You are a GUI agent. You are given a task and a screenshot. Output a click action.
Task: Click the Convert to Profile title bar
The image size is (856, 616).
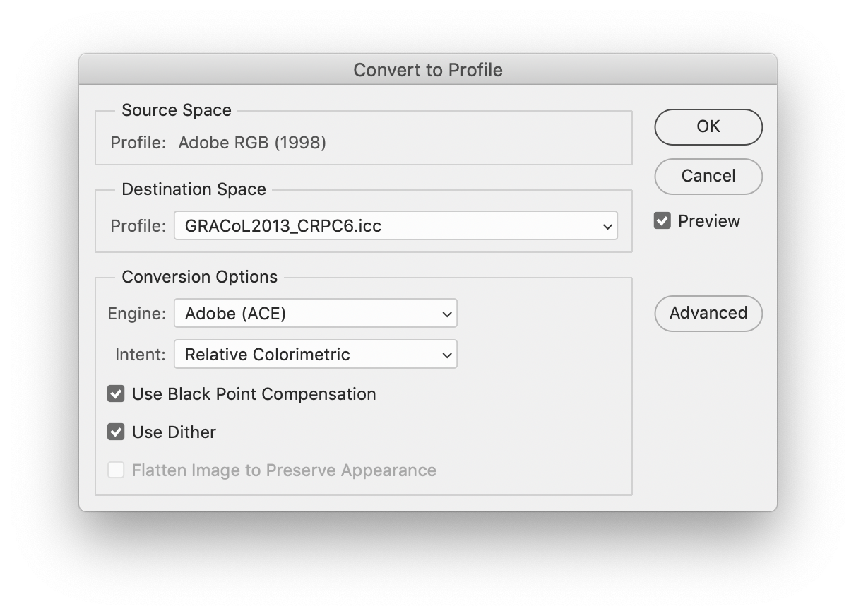(427, 69)
